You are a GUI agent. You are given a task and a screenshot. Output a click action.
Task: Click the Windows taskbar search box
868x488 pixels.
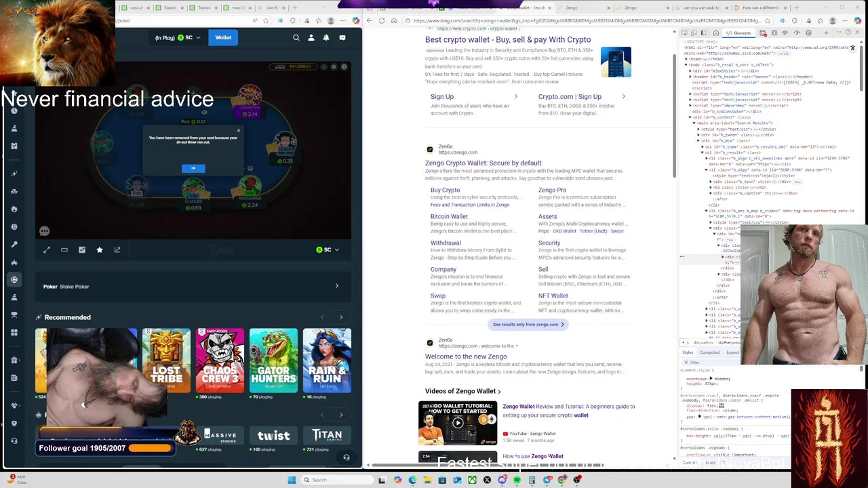click(x=338, y=480)
